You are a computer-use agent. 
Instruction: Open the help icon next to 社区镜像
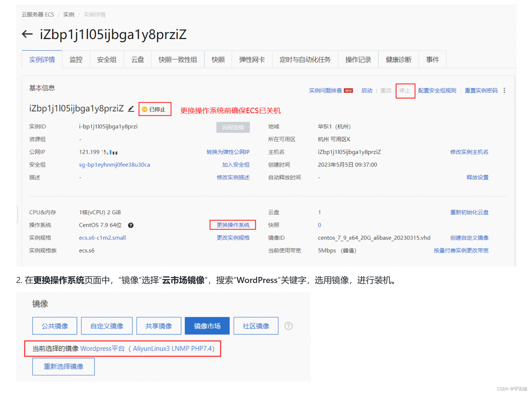coord(288,326)
